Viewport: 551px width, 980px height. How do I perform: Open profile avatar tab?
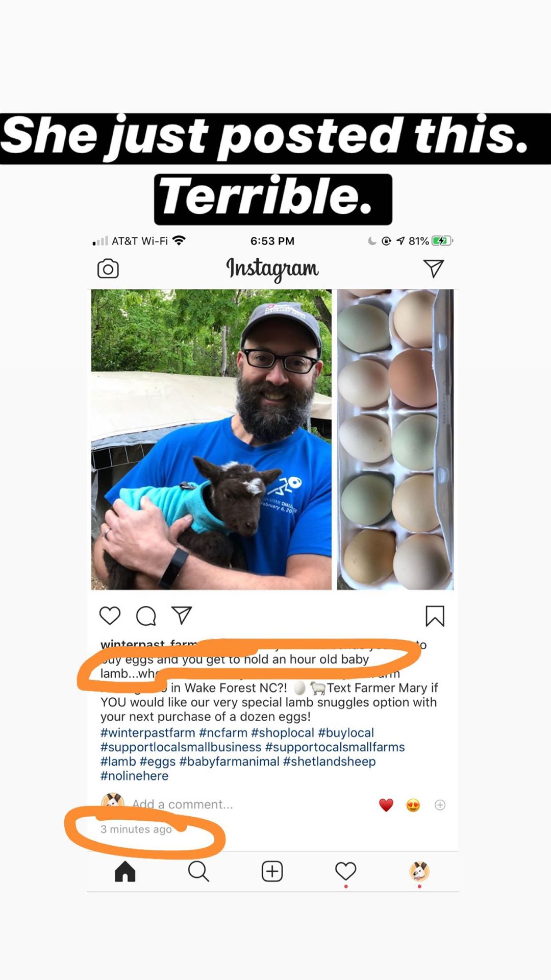click(419, 871)
